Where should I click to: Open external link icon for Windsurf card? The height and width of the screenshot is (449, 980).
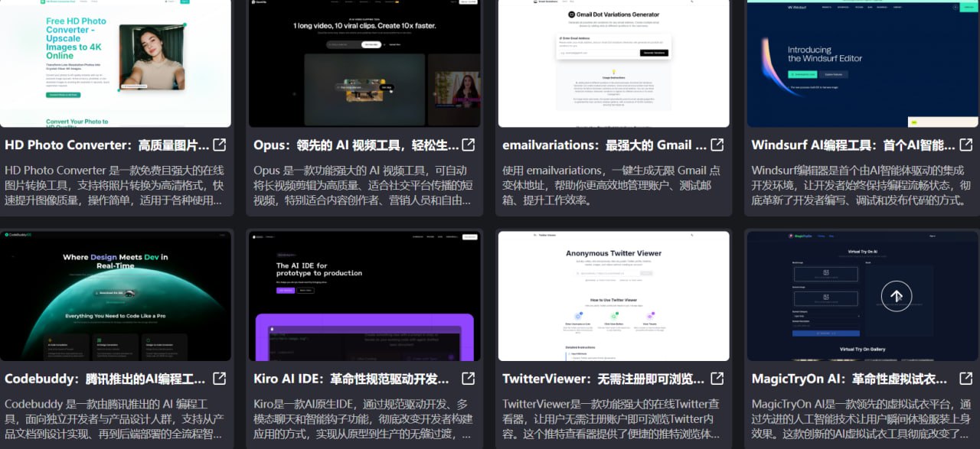pyautogui.click(x=966, y=145)
